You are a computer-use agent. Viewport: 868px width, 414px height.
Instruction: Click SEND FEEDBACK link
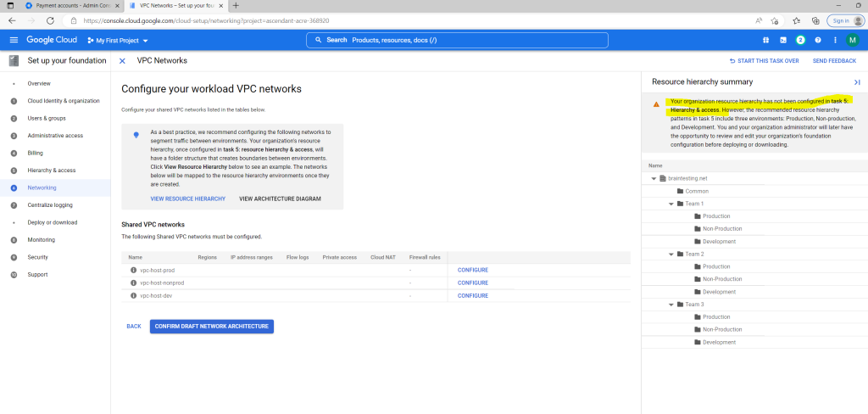tap(834, 61)
